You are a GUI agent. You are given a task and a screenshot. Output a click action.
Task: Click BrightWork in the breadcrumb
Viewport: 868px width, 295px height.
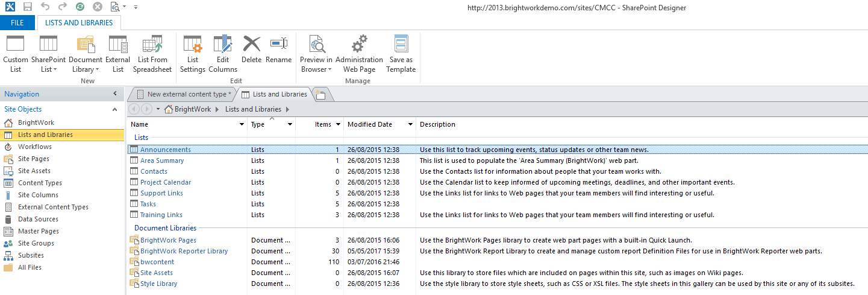coord(193,109)
